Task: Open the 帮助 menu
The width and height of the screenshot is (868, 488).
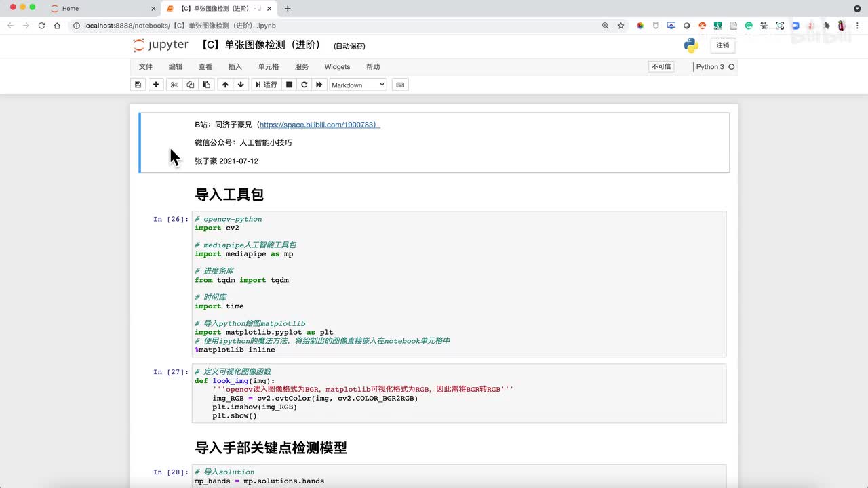Action: tap(373, 67)
